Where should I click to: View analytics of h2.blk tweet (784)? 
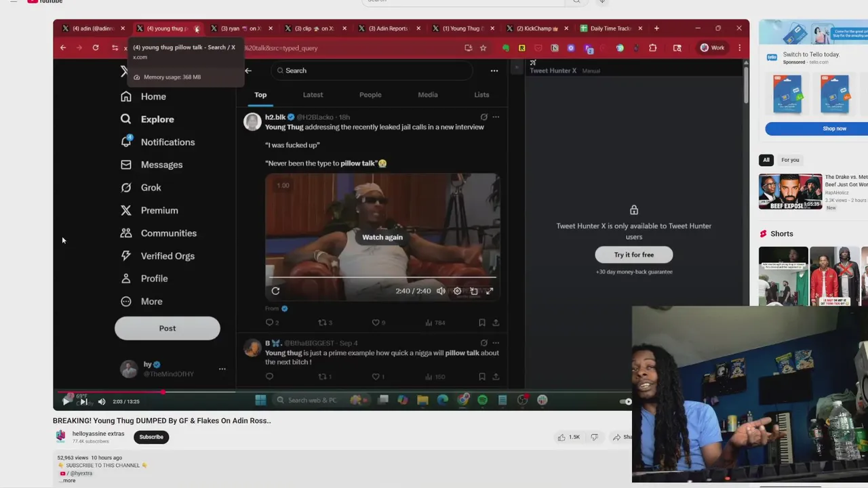click(435, 323)
